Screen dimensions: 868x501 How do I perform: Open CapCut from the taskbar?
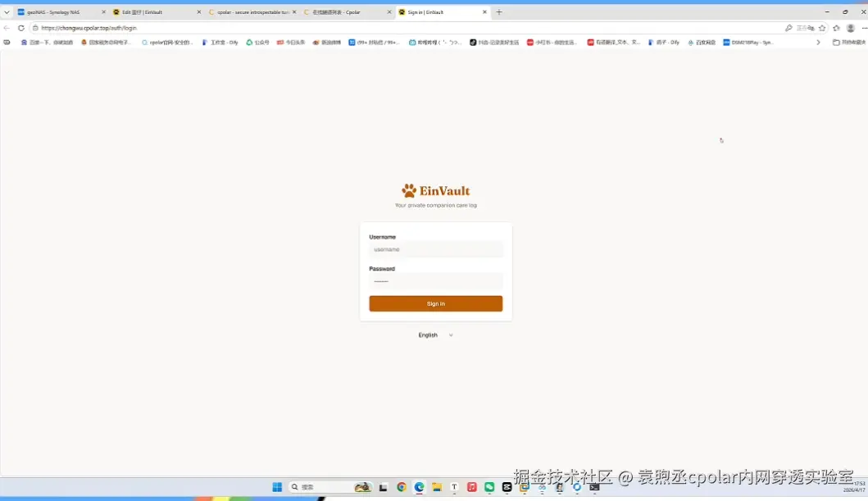(507, 487)
